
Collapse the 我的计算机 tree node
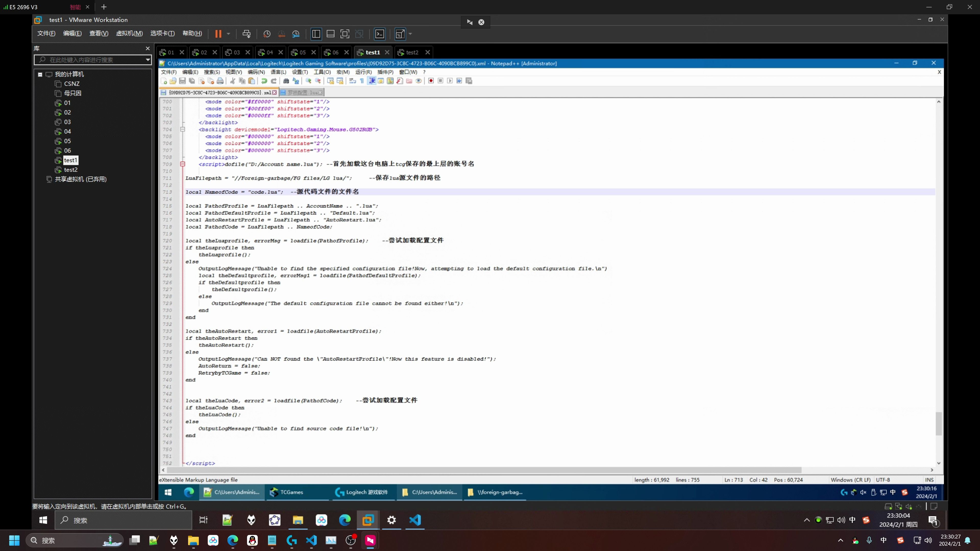pyautogui.click(x=40, y=74)
